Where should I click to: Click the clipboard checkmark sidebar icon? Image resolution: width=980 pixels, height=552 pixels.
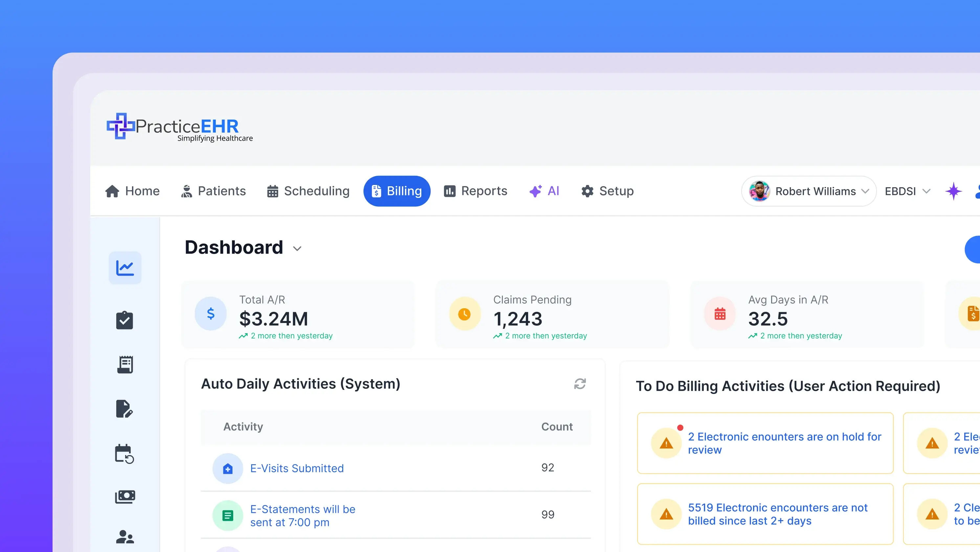pyautogui.click(x=124, y=320)
